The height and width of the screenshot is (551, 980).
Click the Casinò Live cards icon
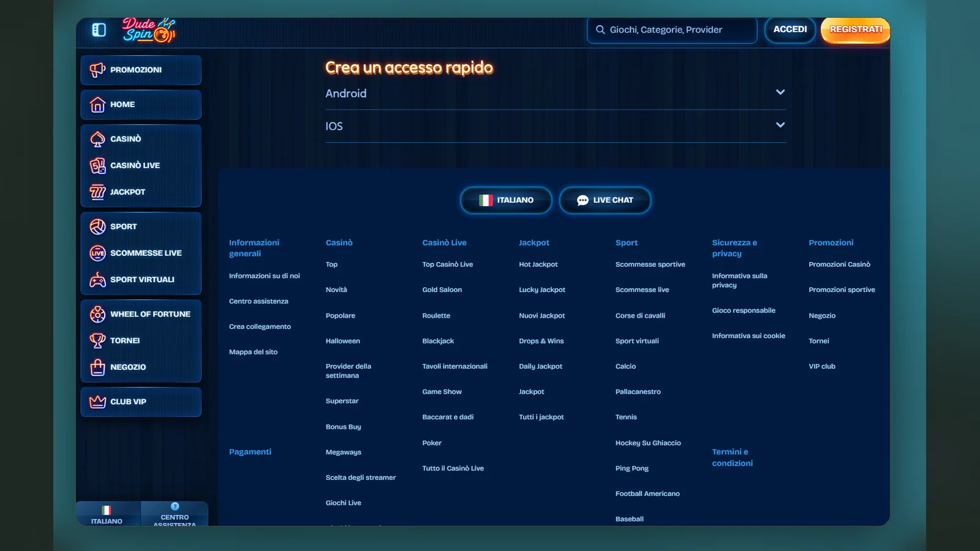click(97, 165)
